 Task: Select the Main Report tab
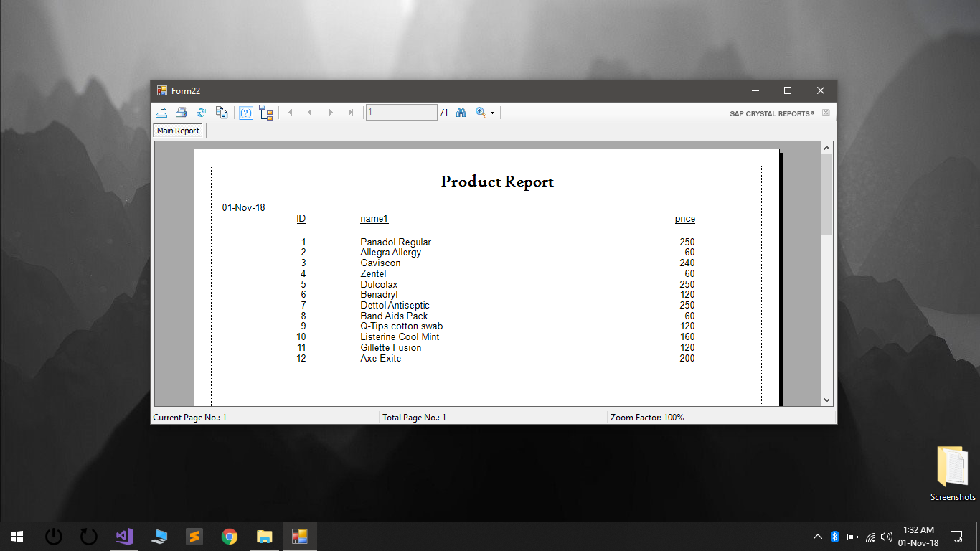point(179,131)
